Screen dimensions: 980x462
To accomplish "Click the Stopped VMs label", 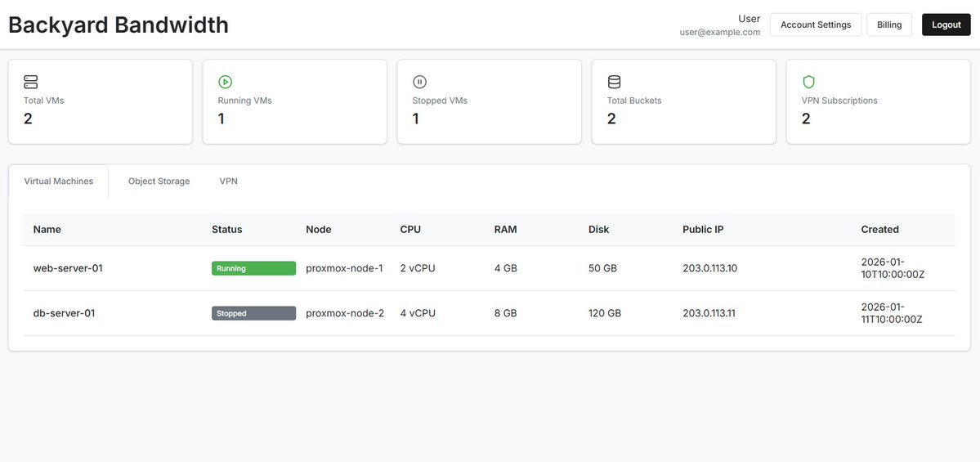I will 440,101.
